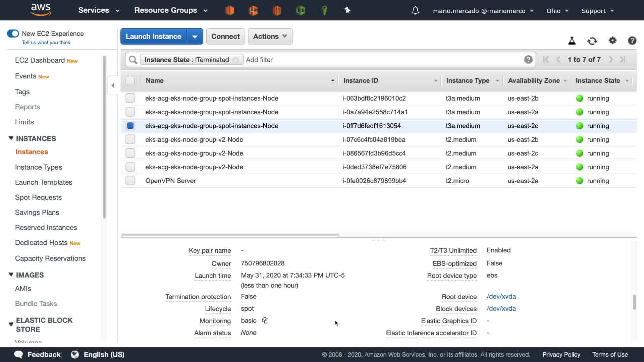This screenshot has height=362, width=644.
Task: Collapse the INSTANCES sidebar section
Action: (11, 138)
